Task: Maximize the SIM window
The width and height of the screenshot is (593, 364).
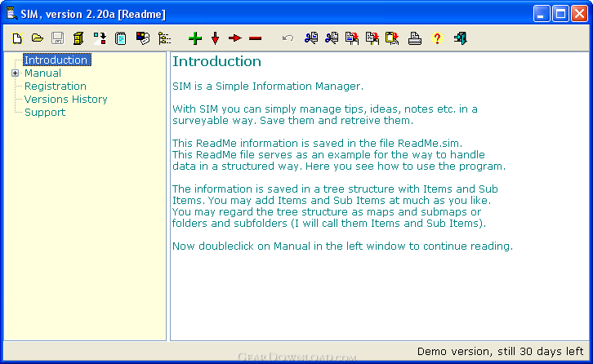Action: (560, 14)
